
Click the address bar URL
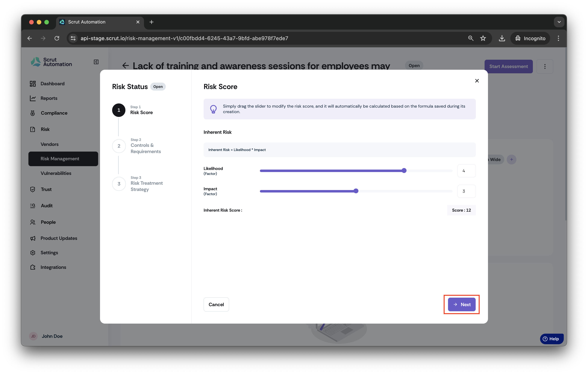tap(184, 38)
